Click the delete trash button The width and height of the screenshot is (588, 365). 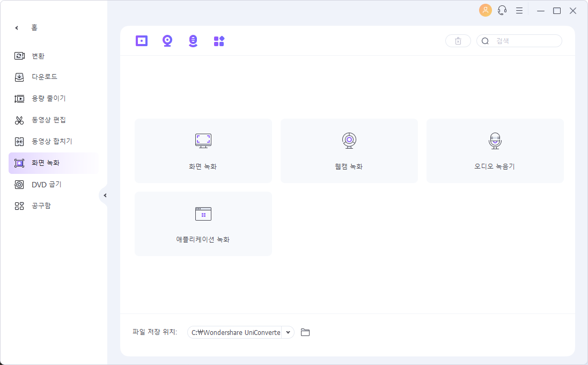point(458,41)
